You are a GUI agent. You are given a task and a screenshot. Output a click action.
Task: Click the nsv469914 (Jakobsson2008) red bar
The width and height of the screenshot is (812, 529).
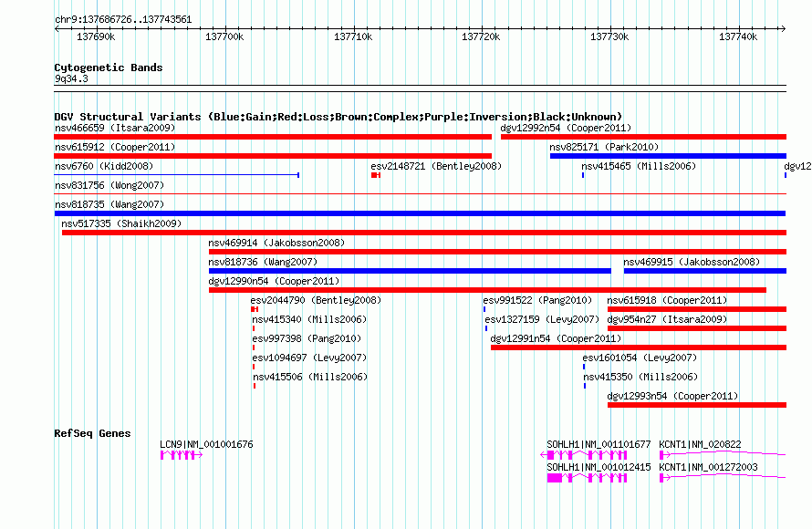497,252
